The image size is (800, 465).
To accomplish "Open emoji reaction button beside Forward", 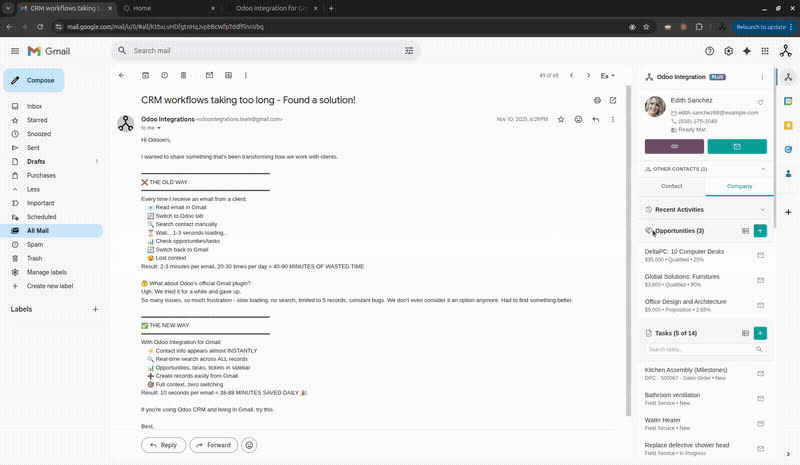I will 249,445.
